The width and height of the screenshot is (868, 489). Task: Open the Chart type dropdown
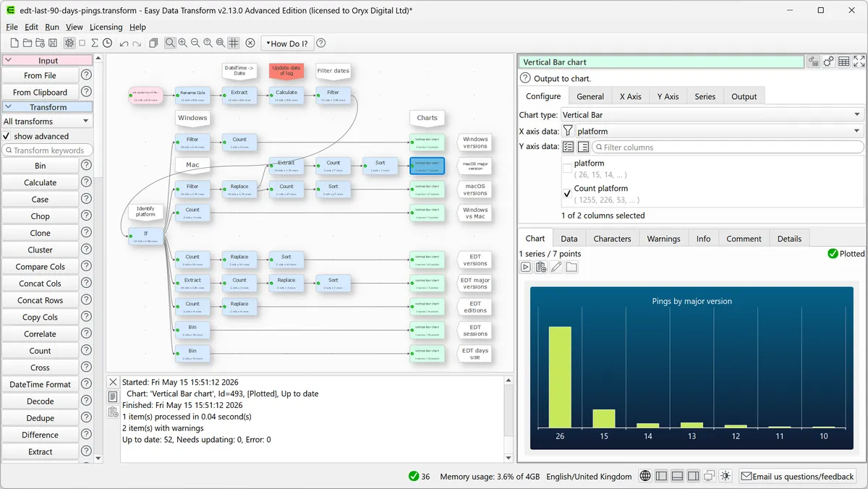[x=712, y=114]
